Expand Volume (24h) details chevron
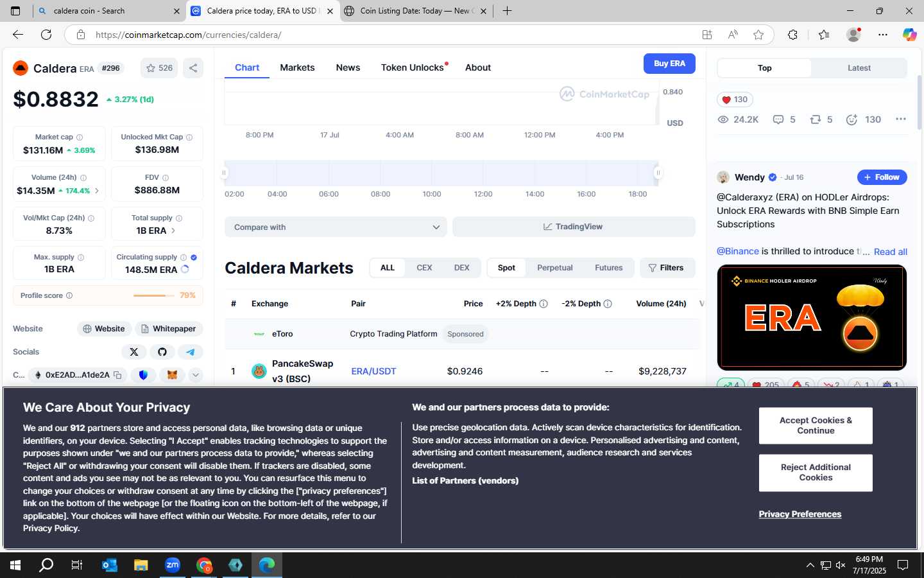Viewport: 924px width, 578px height. pyautogui.click(x=97, y=191)
